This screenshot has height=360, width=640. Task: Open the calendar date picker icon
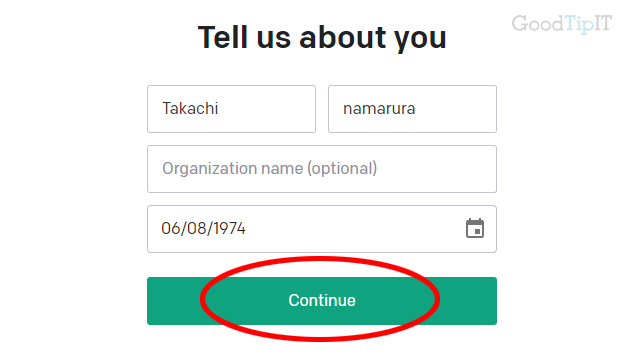pyautogui.click(x=475, y=228)
